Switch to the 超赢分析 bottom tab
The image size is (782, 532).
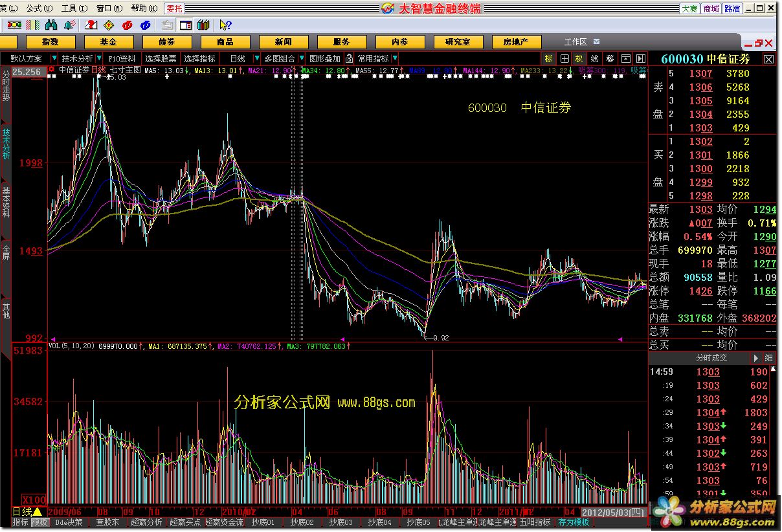146,522
